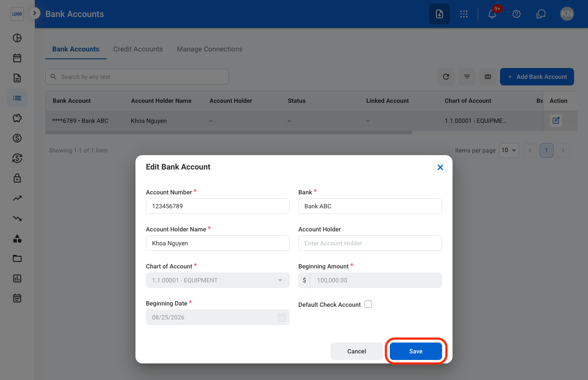
Task: Check the Default Check Account checkbox
Action: pyautogui.click(x=368, y=304)
